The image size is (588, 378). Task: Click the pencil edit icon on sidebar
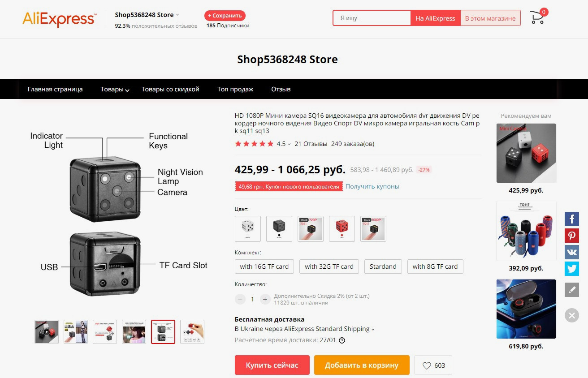point(572,290)
